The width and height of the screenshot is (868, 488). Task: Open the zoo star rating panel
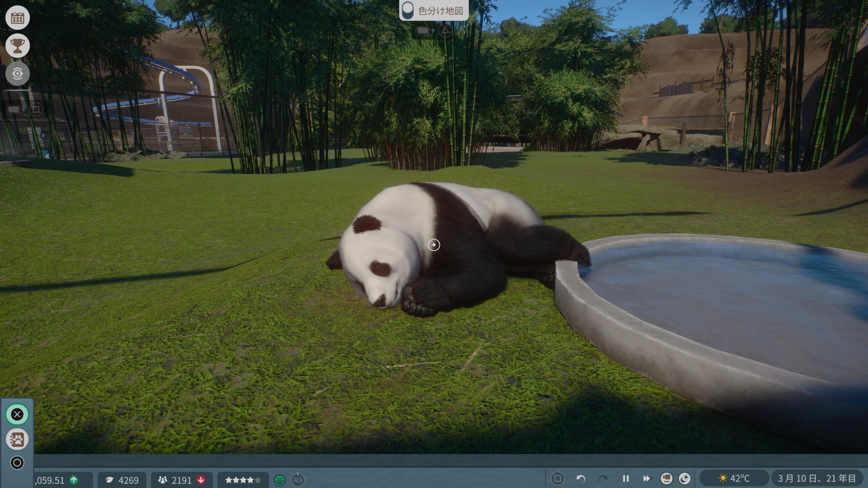[x=243, y=480]
